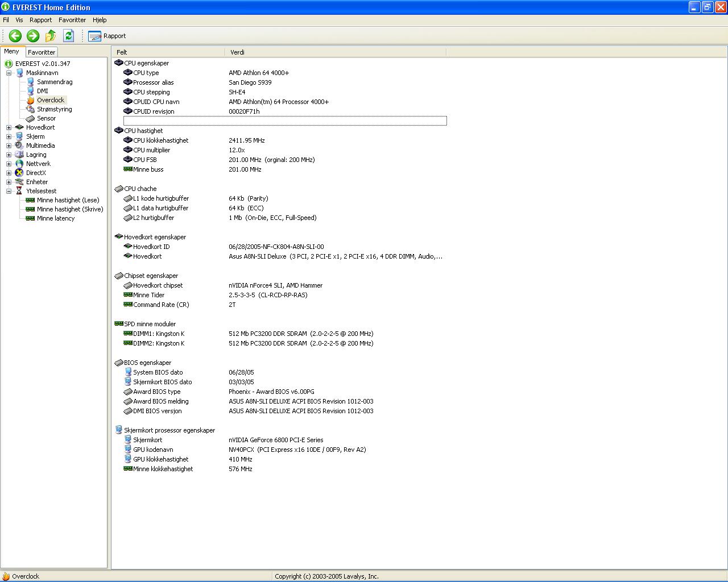Click the Minne buss memory icon
The width and height of the screenshot is (728, 582).
128,169
